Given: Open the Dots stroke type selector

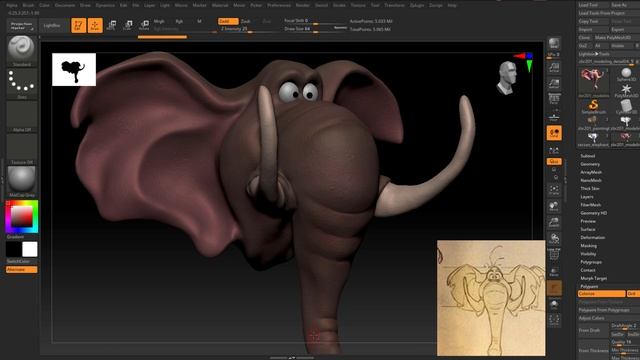Looking at the screenshot, I should click(21, 83).
